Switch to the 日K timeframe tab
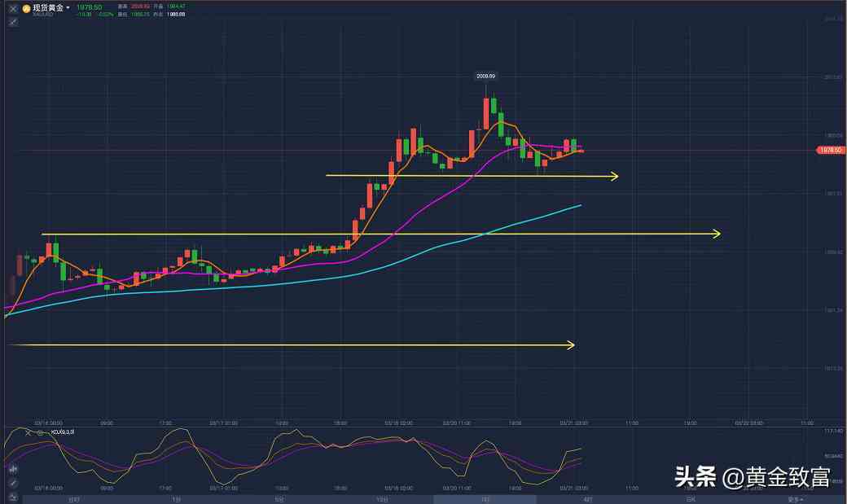 tap(691, 499)
